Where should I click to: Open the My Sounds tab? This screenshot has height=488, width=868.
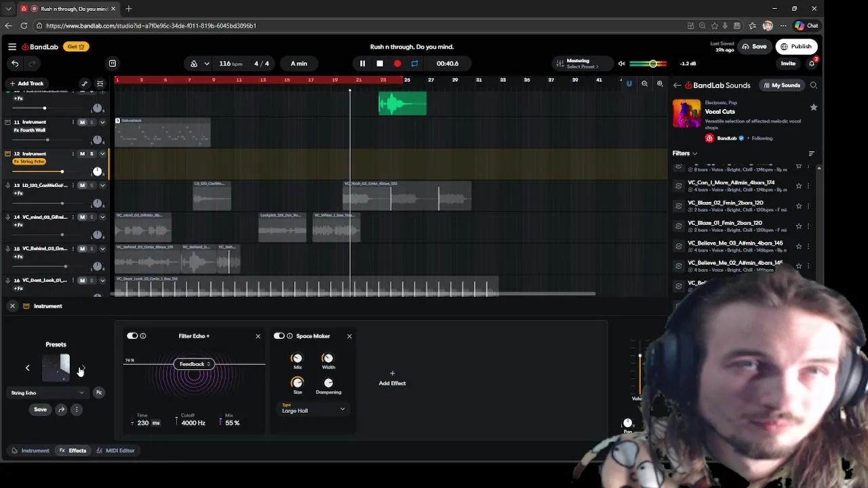[782, 85]
